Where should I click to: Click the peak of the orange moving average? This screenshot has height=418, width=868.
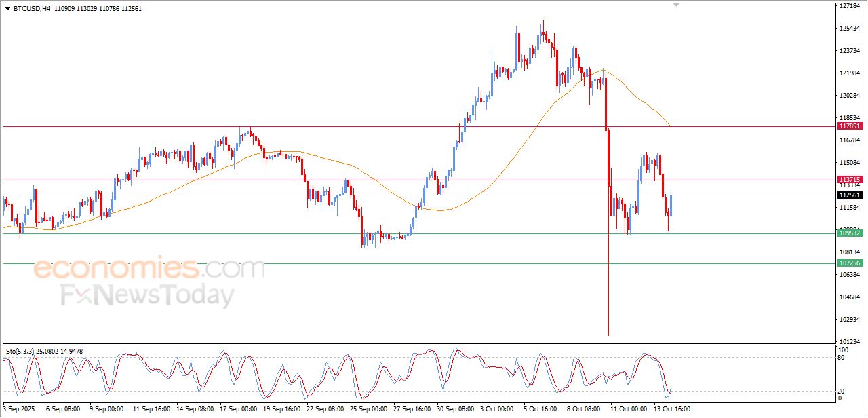[x=603, y=69]
